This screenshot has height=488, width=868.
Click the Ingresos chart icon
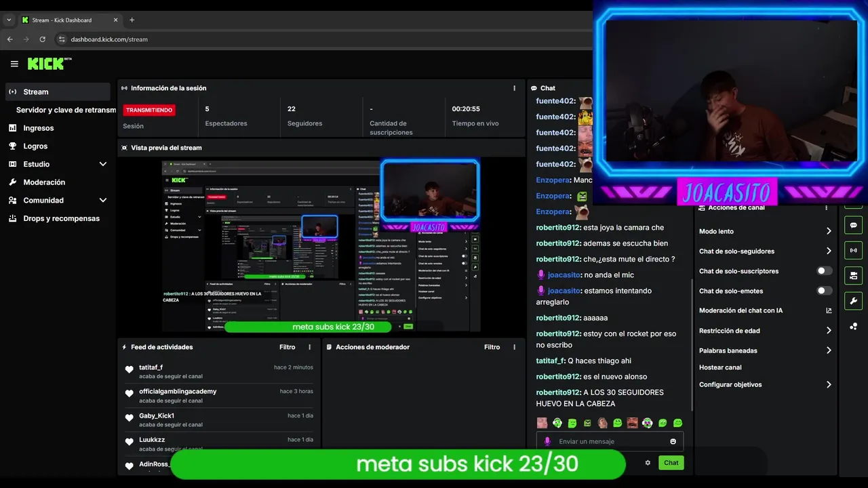pyautogui.click(x=12, y=128)
